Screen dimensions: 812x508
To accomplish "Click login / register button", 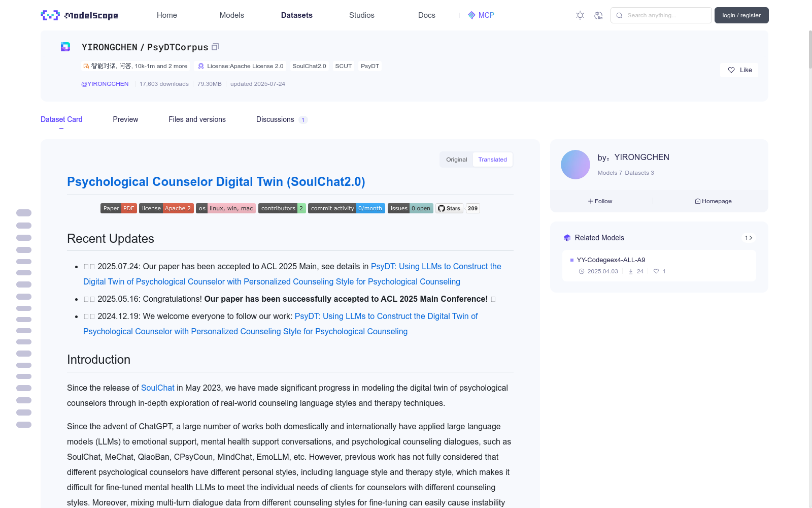I will point(741,15).
